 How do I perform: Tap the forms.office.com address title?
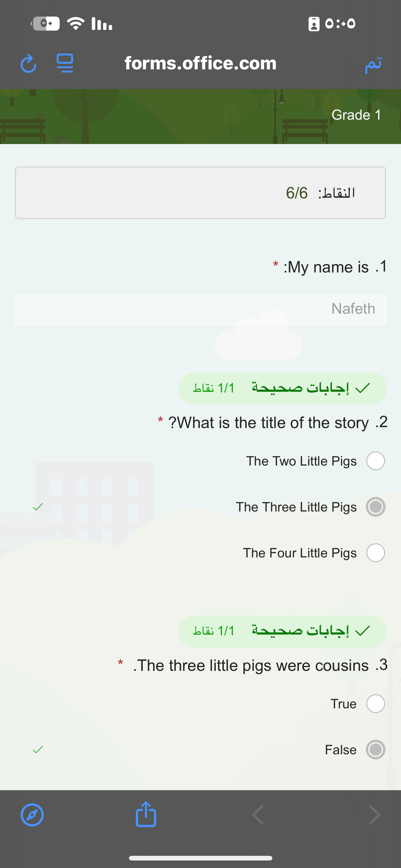coord(200,63)
